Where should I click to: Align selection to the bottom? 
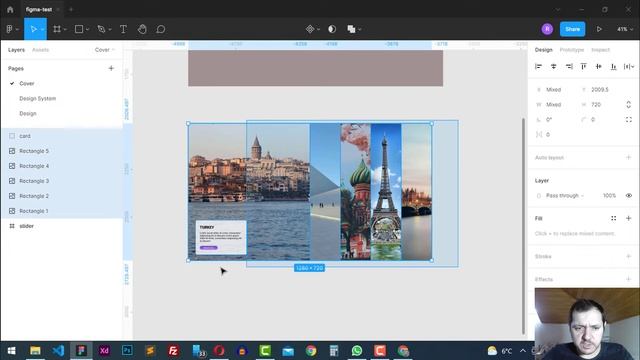coord(613,67)
